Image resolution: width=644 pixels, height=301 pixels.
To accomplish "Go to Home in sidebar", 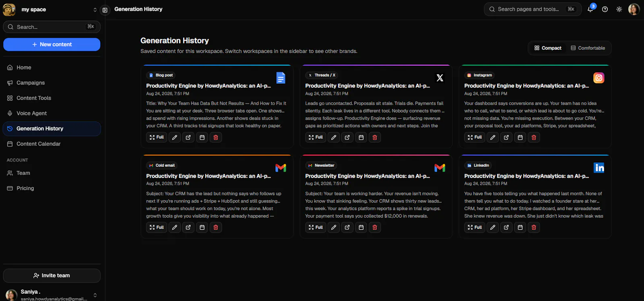I will [x=52, y=68].
